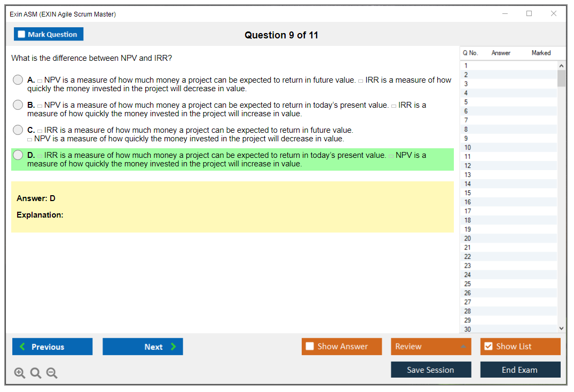574x392 pixels.
Task: Advance with the Next button
Action: 143,347
